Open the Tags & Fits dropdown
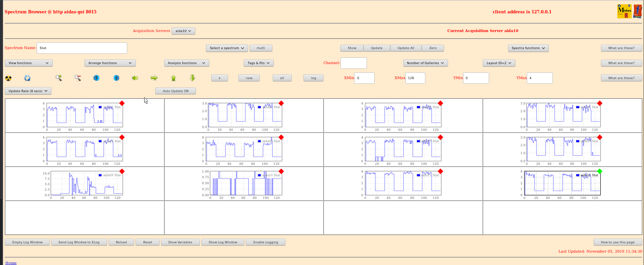644x265 pixels. (259, 63)
